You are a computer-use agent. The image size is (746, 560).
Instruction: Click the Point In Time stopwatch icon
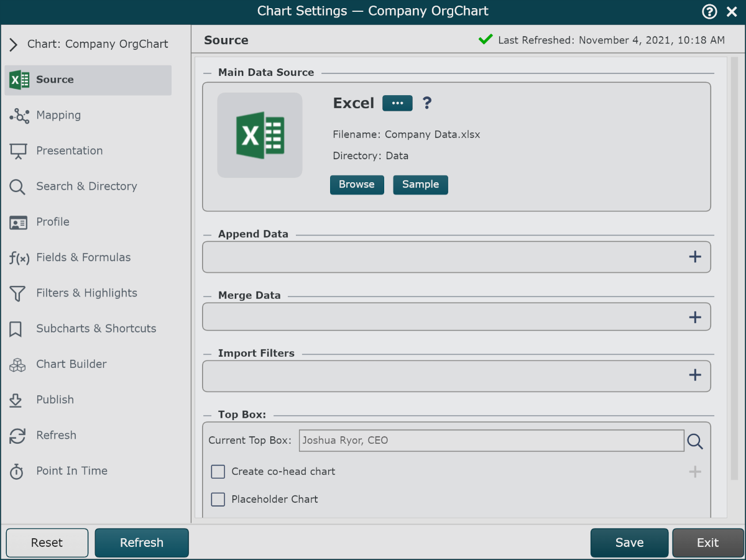(x=17, y=472)
